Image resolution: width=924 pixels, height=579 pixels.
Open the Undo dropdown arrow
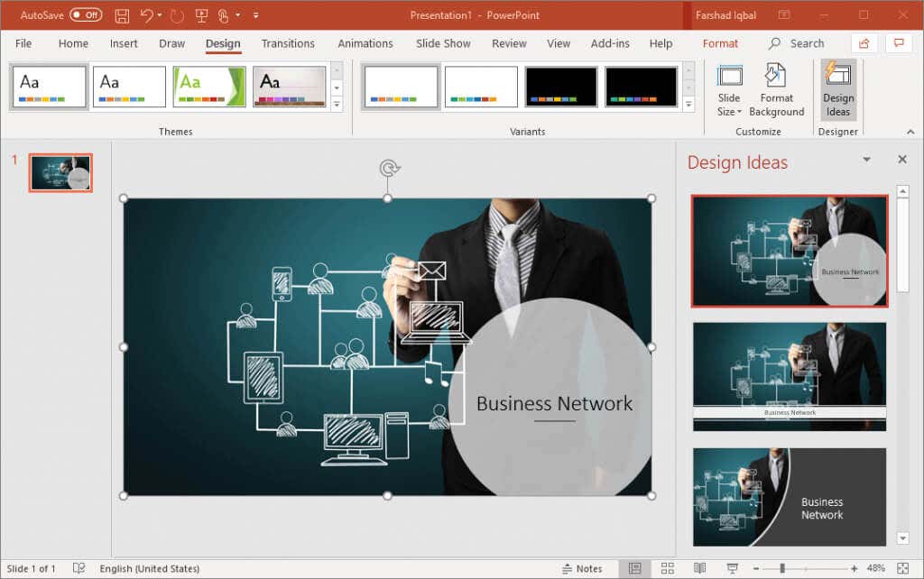160,15
